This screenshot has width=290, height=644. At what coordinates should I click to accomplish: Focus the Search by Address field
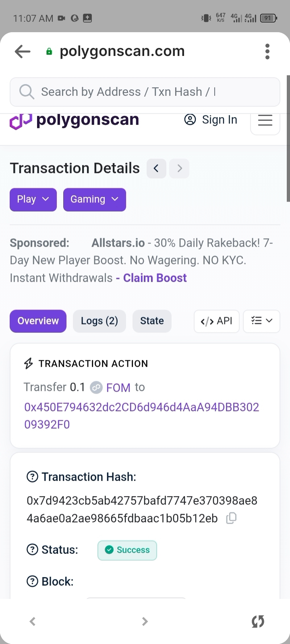tap(145, 92)
